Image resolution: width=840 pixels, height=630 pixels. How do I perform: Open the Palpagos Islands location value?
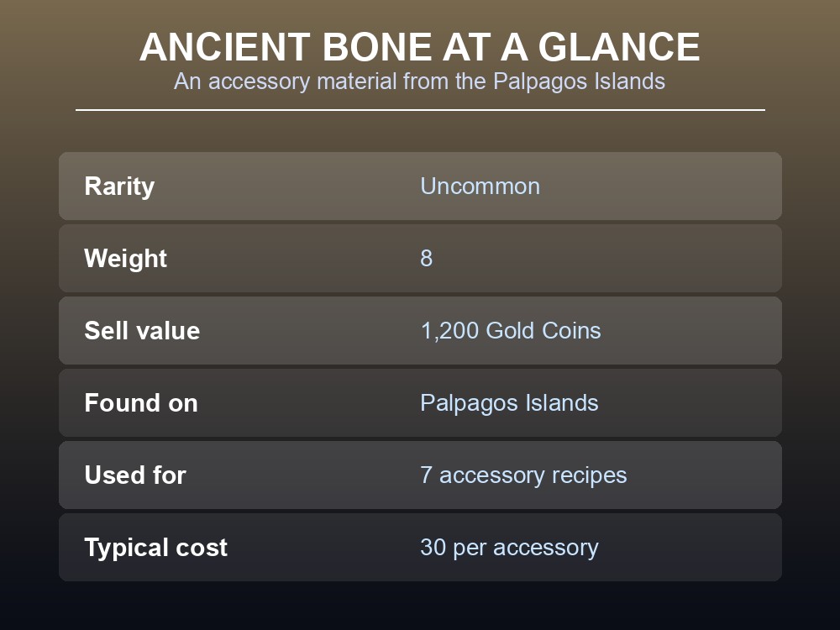(509, 403)
